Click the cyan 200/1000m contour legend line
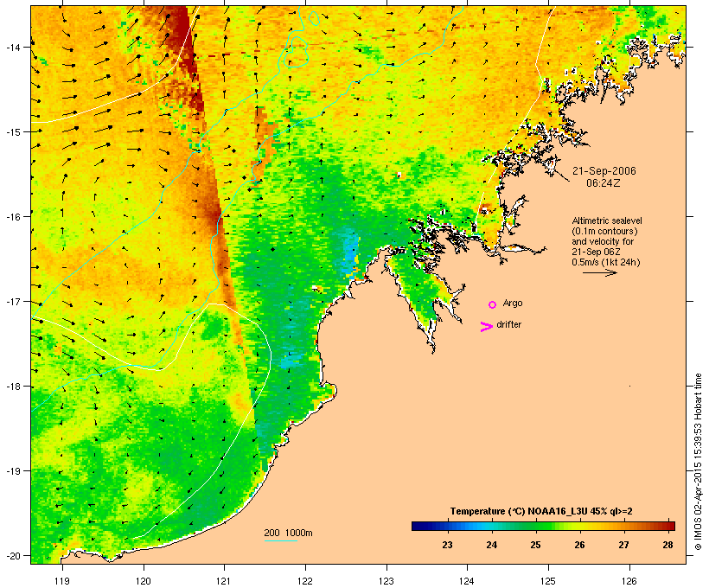The height and width of the screenshot is (588, 709). click(x=281, y=540)
